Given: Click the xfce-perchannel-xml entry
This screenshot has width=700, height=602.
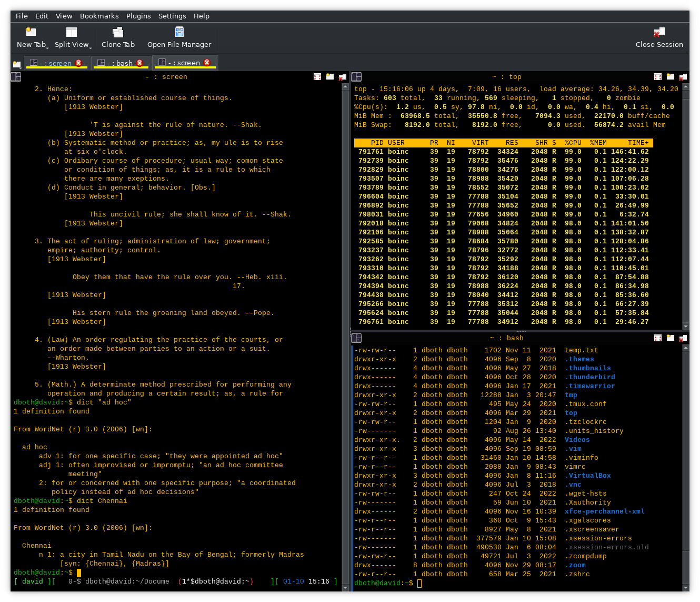Looking at the screenshot, I should pyautogui.click(x=604, y=511).
